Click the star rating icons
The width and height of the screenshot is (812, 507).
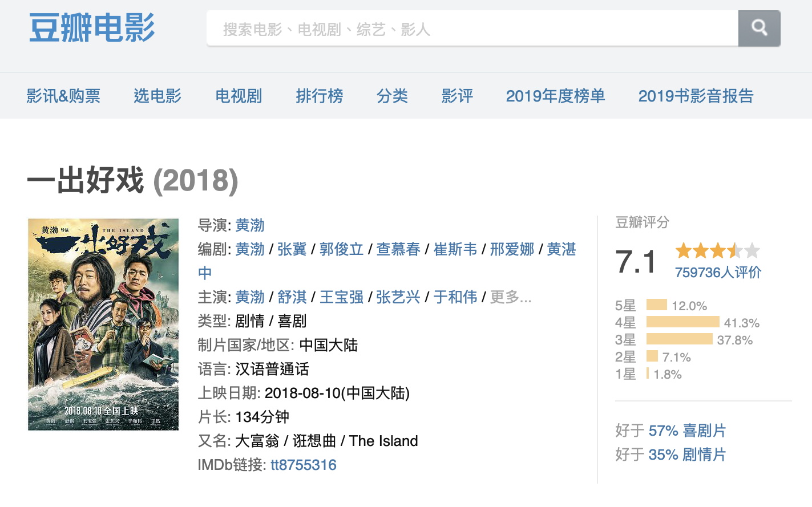point(717,251)
